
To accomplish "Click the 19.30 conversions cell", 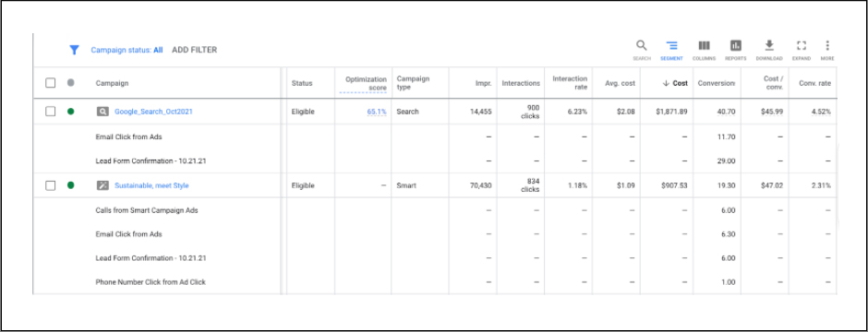I will click(x=726, y=185).
